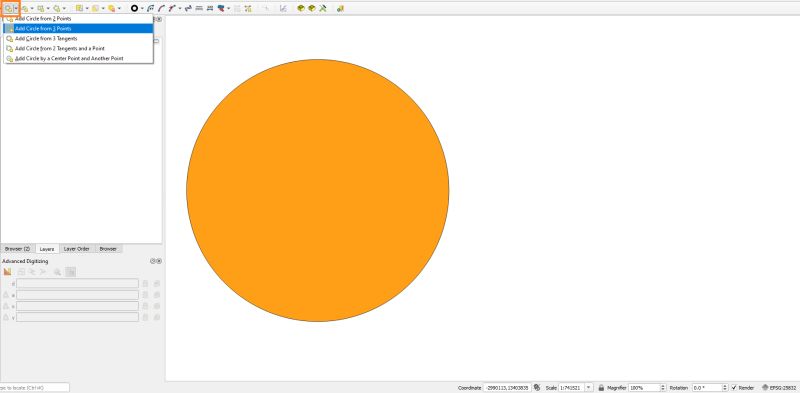This screenshot has width=800, height=393.
Task: Toggle relative mode for the angle field
Action: click(x=6, y=295)
